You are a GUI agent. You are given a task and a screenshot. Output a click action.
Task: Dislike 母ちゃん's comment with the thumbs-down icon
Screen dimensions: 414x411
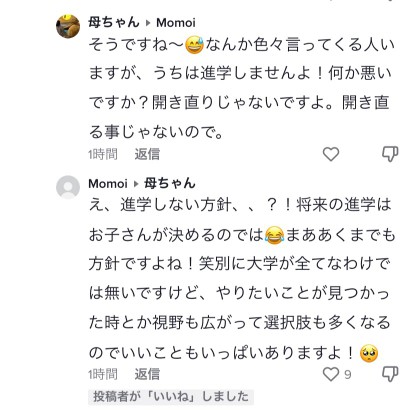390,154
